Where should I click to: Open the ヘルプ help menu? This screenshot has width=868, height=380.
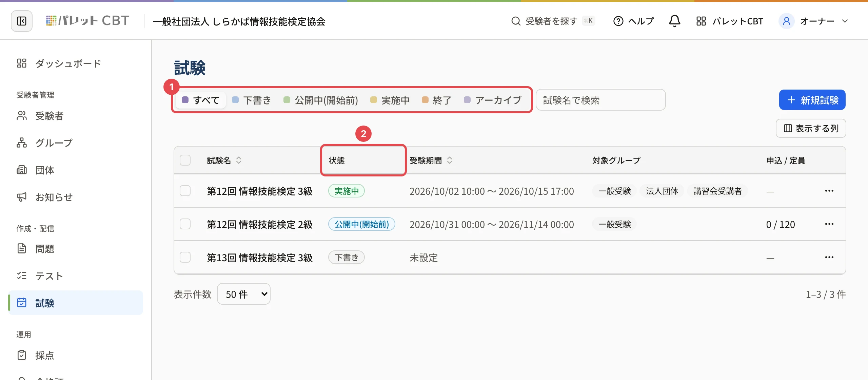(633, 21)
